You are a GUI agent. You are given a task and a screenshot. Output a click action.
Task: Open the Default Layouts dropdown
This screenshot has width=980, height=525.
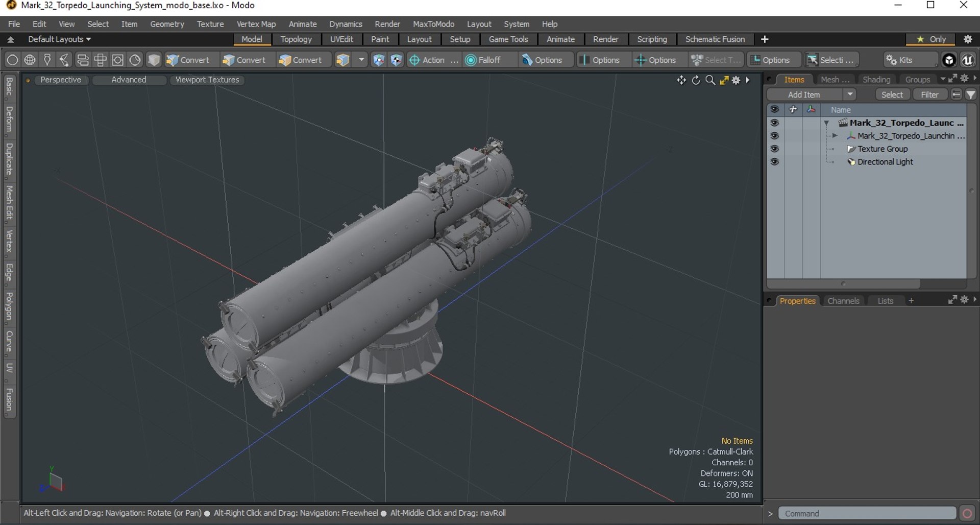(59, 39)
